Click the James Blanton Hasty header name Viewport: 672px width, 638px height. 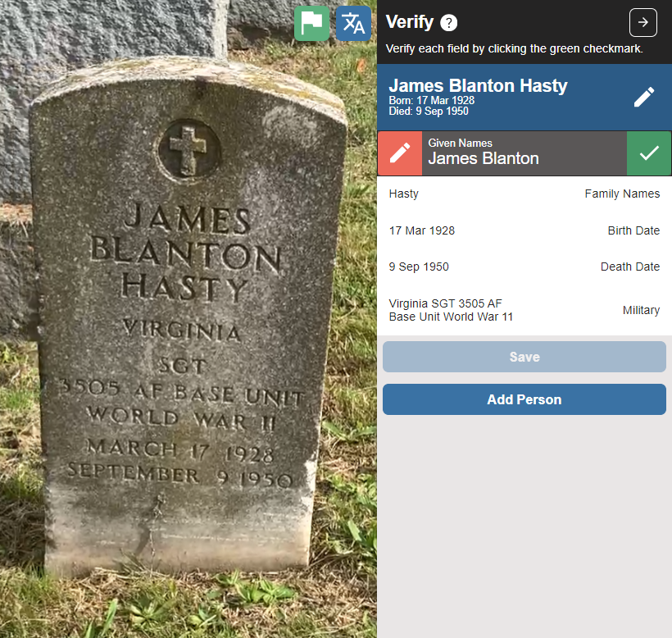click(x=478, y=86)
